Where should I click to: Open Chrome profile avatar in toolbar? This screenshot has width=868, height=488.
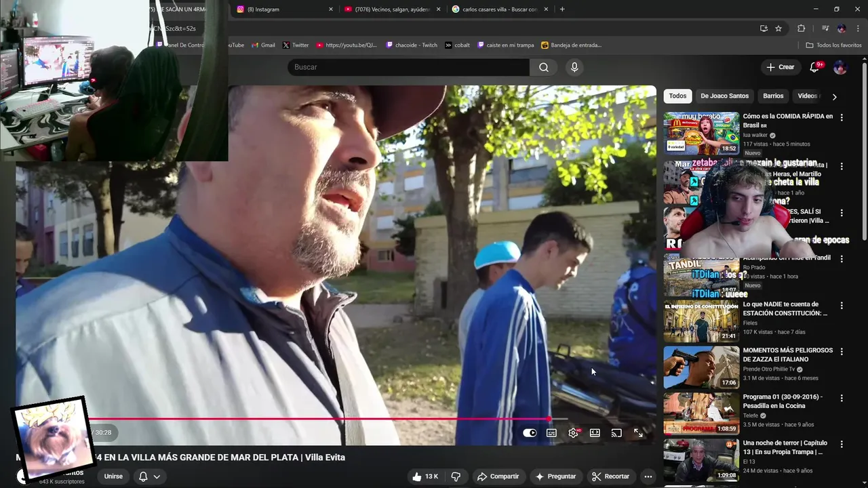pyautogui.click(x=842, y=28)
